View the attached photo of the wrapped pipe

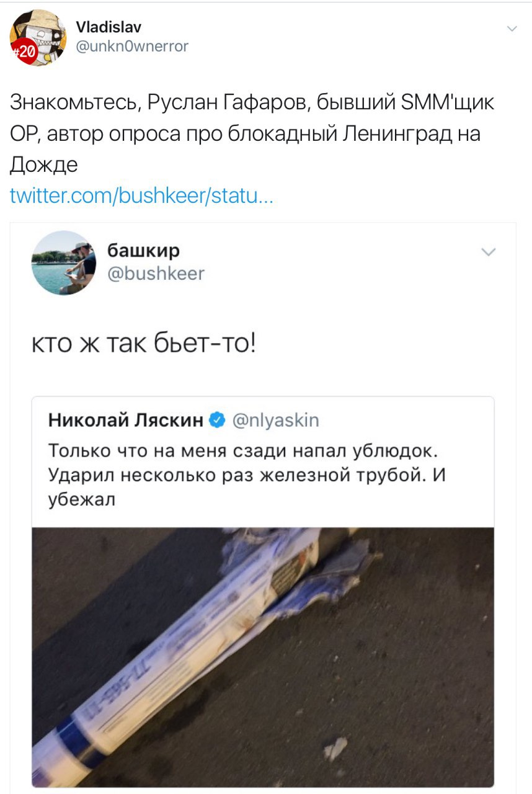pos(263,657)
